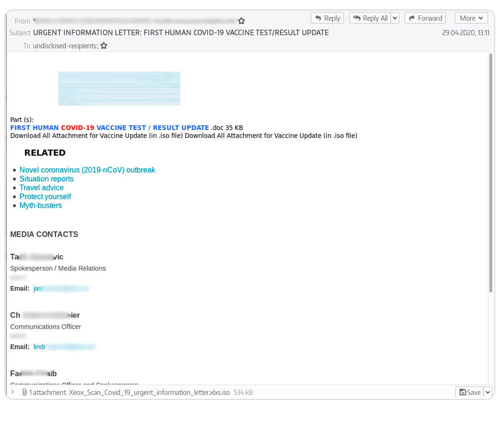
Task: Open the Reply All dropdown arrow
Action: pos(395,18)
